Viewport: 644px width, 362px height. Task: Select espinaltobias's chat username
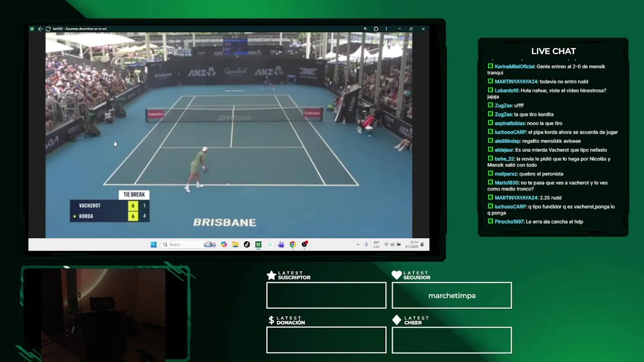[x=510, y=123]
